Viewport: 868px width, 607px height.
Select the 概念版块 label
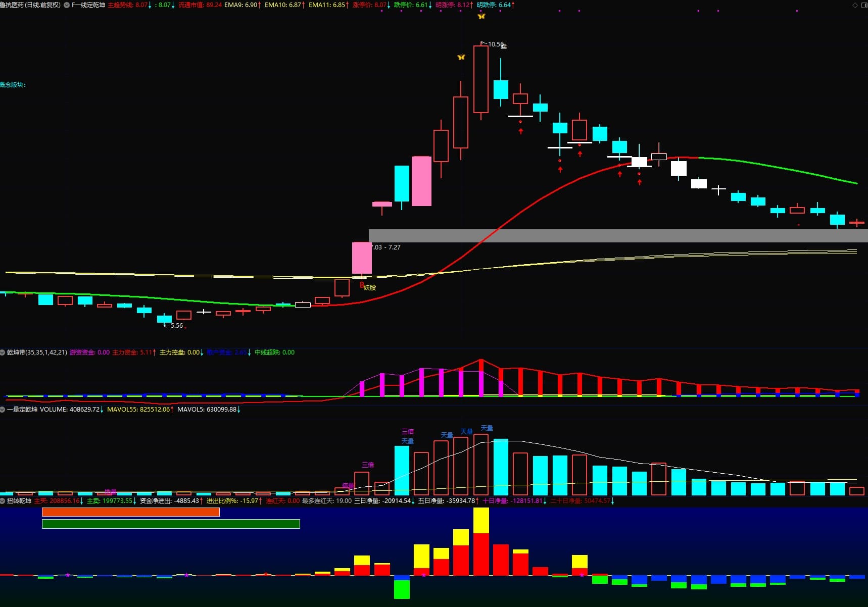tap(13, 85)
